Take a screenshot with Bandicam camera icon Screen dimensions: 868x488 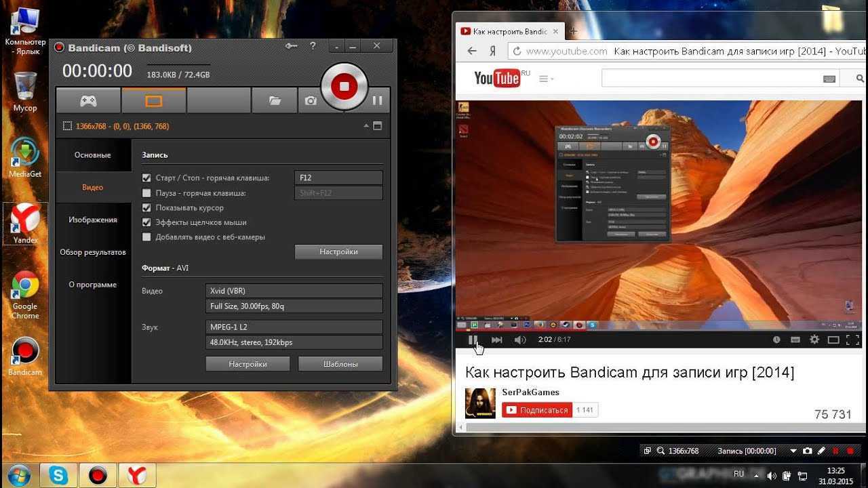point(311,100)
